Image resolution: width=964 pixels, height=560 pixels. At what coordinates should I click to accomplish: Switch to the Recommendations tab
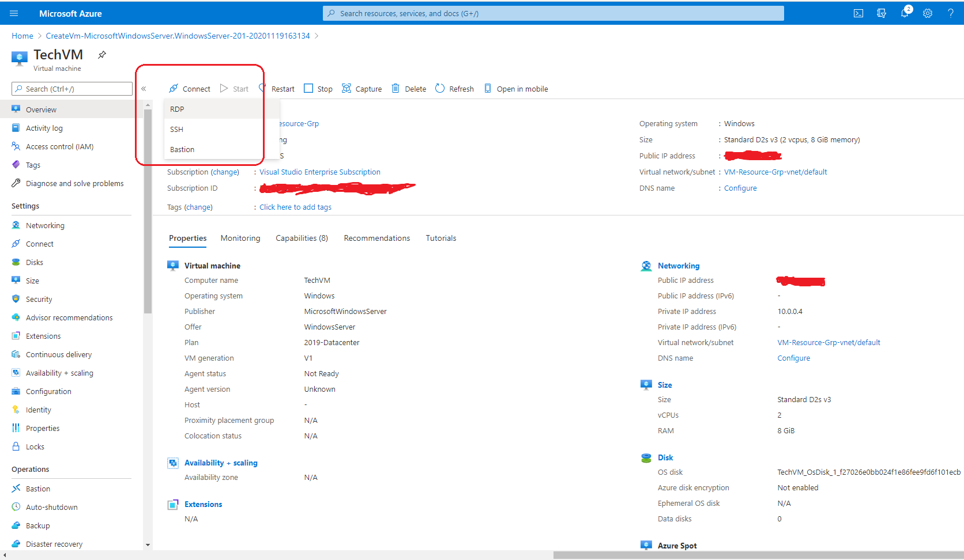(x=377, y=238)
